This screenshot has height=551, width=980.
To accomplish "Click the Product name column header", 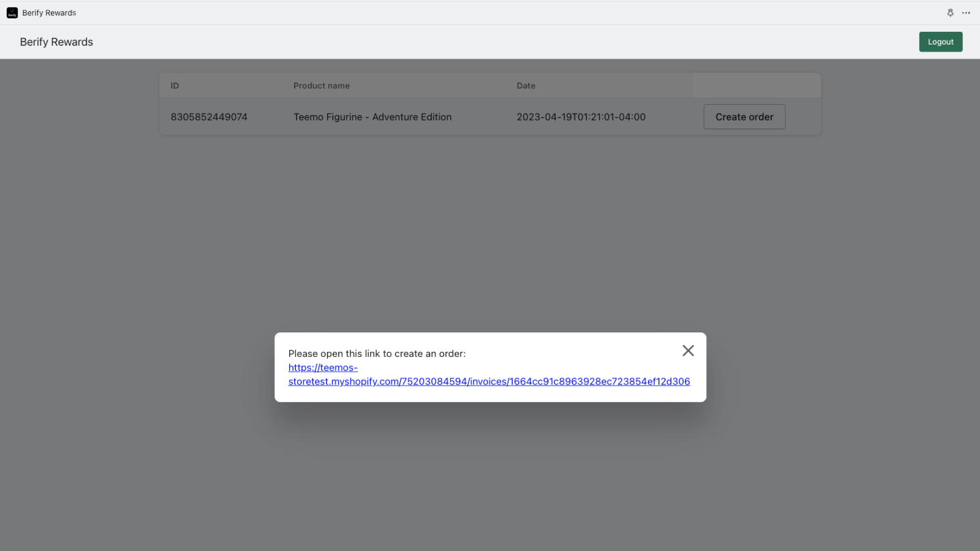I will coord(322,86).
